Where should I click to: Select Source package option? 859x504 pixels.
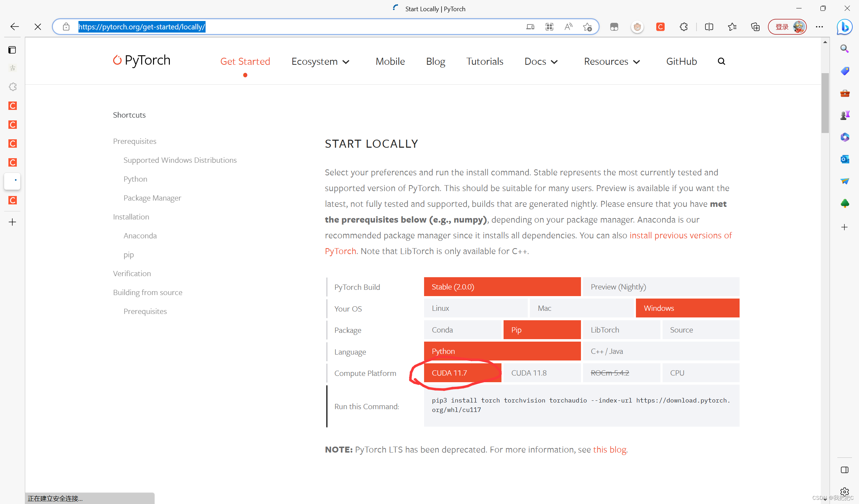701,330
